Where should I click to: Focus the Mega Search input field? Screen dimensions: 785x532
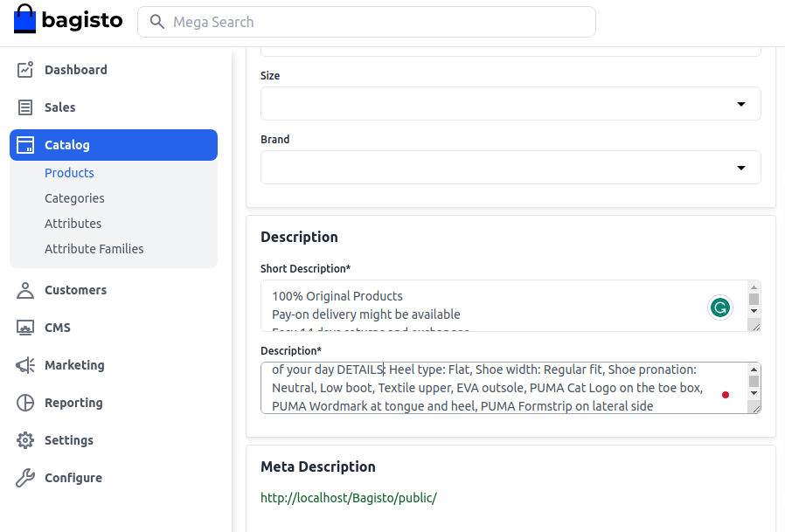point(376,22)
